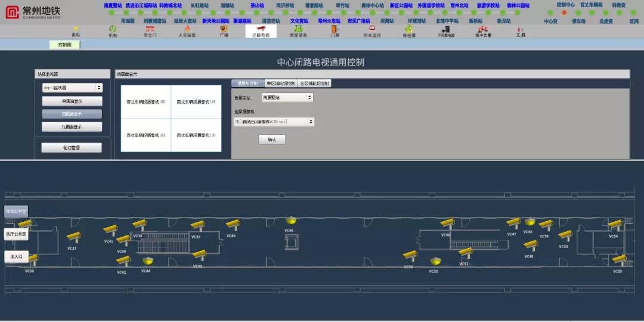644x322 pixels.
Task: Open the 供电 power supply module
Action: [76, 31]
